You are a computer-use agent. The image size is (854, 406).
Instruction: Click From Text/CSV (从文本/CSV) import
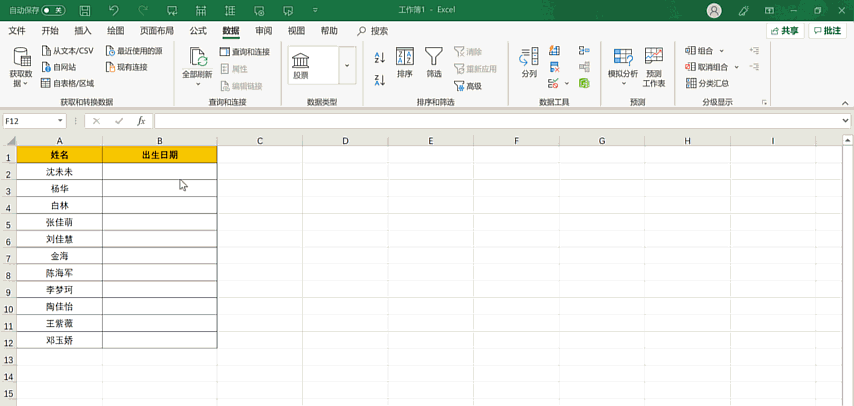click(x=67, y=51)
